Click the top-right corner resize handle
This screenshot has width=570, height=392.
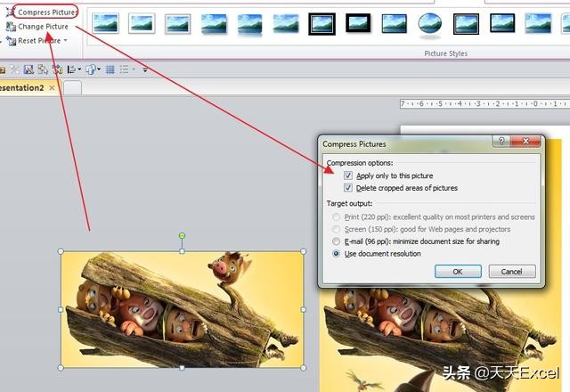(x=304, y=251)
